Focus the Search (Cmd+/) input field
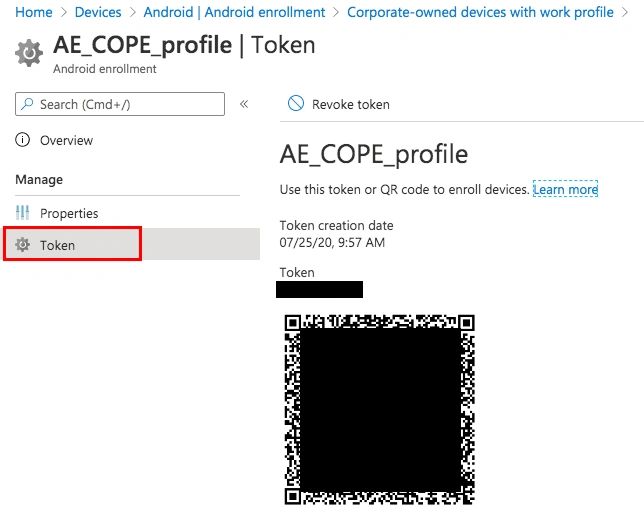The image size is (644, 522). tap(128, 104)
